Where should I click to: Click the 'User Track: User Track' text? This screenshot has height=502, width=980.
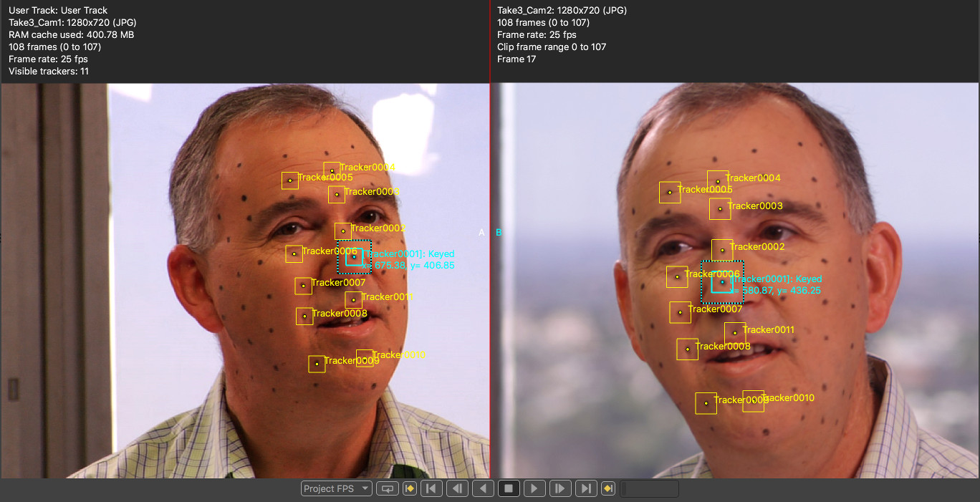point(58,10)
